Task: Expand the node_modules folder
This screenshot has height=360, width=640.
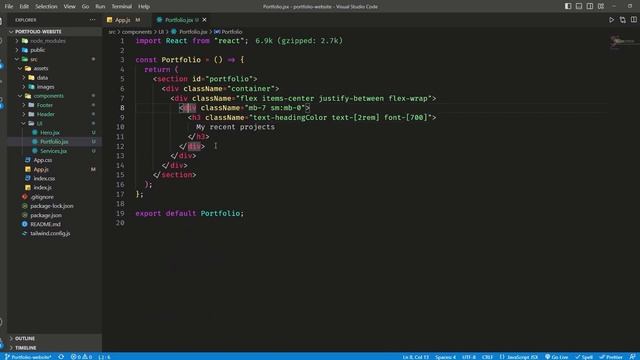Action: 17,41
